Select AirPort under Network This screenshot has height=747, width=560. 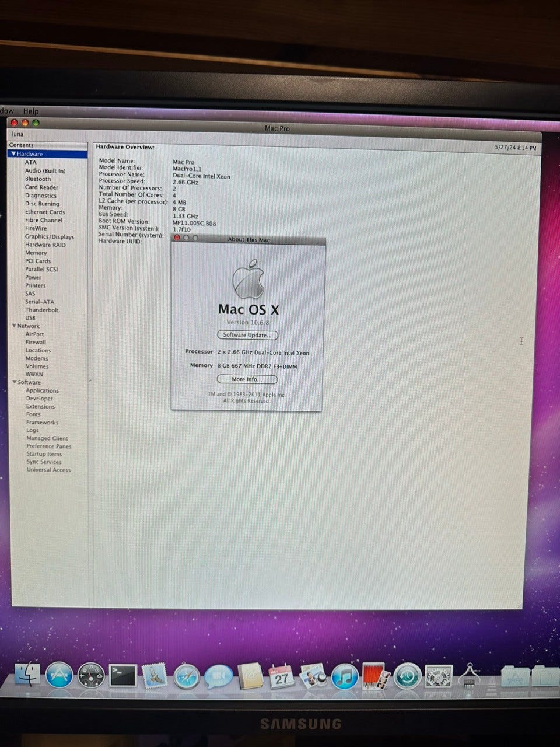[x=35, y=334]
